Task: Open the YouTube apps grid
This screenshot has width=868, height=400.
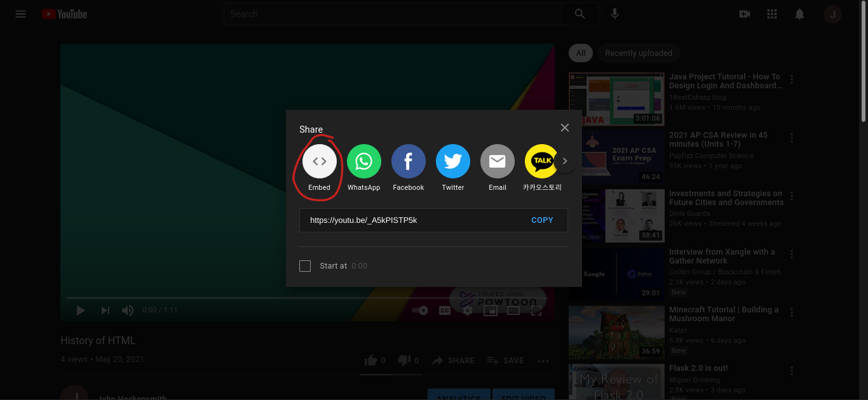Action: coord(772,14)
